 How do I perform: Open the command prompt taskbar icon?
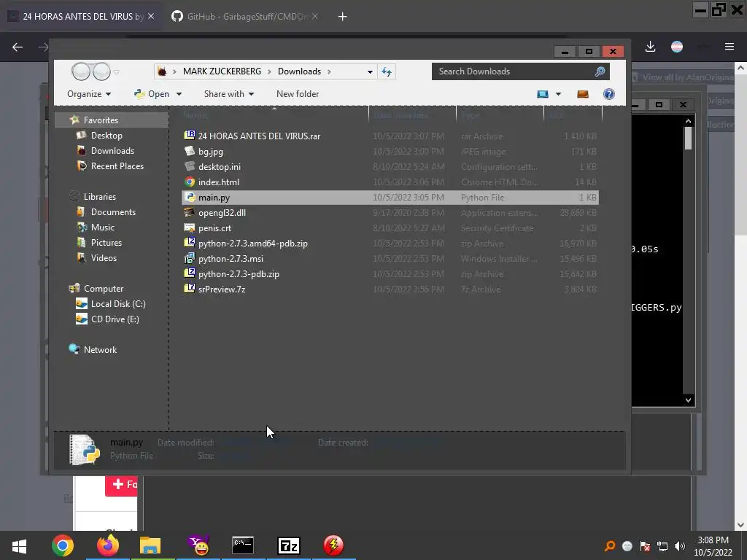(x=243, y=545)
